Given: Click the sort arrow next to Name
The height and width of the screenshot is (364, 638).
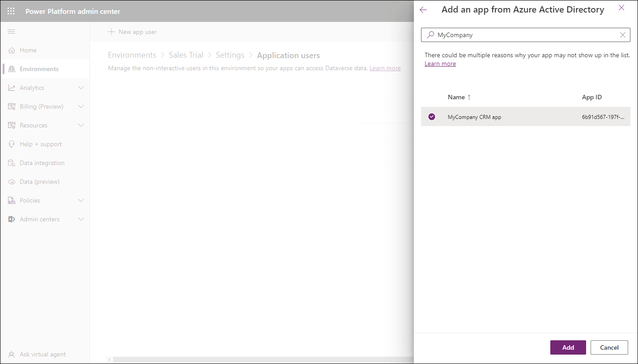Looking at the screenshot, I should pos(469,97).
